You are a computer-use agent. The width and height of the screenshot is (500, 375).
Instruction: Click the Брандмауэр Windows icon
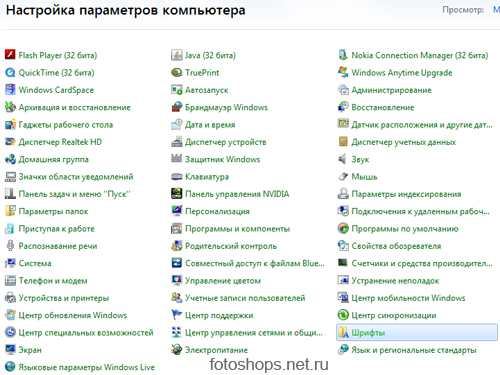(x=176, y=107)
